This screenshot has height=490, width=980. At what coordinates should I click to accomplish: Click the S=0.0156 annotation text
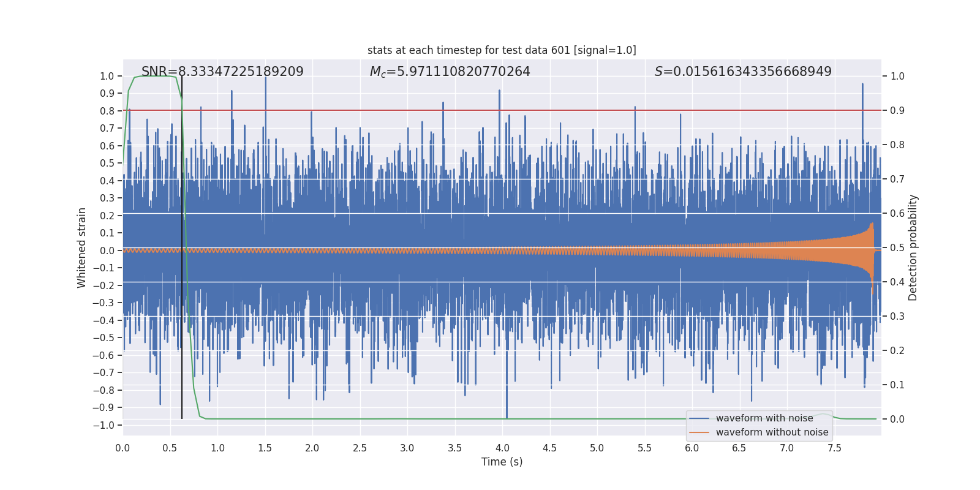[743, 72]
